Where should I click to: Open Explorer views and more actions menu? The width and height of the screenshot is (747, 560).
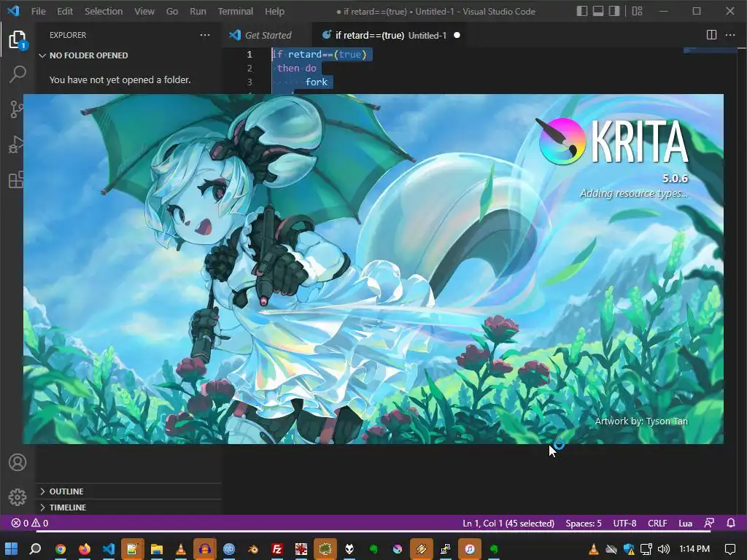click(205, 35)
